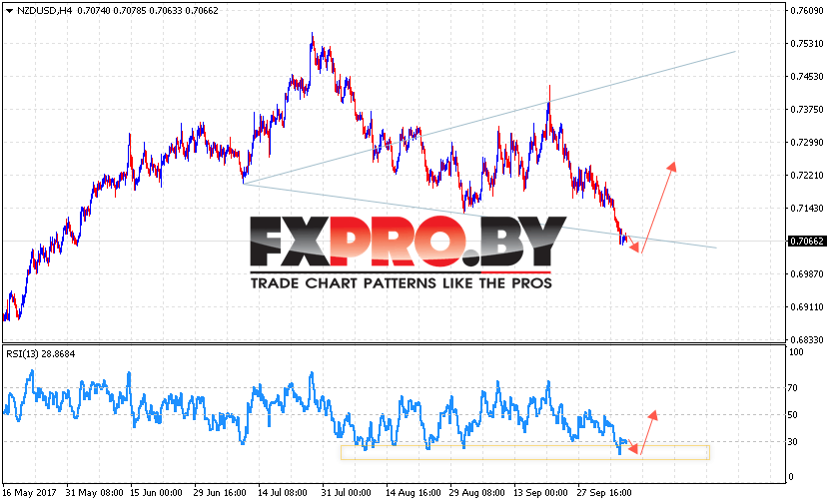Image resolution: width=828 pixels, height=504 pixels.
Task: Select the 31 Jul 00:00 date label
Action: (346, 493)
